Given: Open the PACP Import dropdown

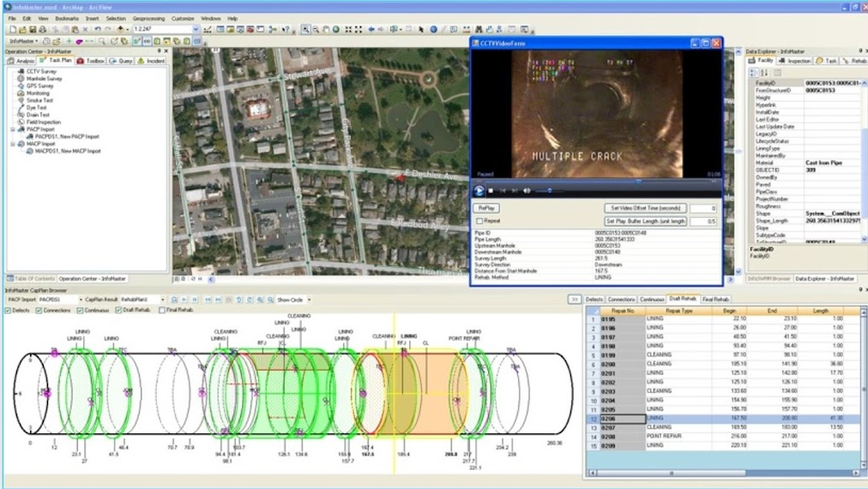Looking at the screenshot, I should (x=81, y=299).
